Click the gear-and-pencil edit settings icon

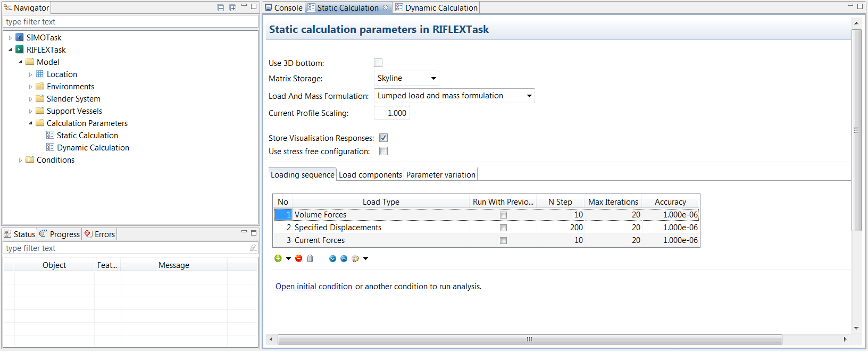355,258
